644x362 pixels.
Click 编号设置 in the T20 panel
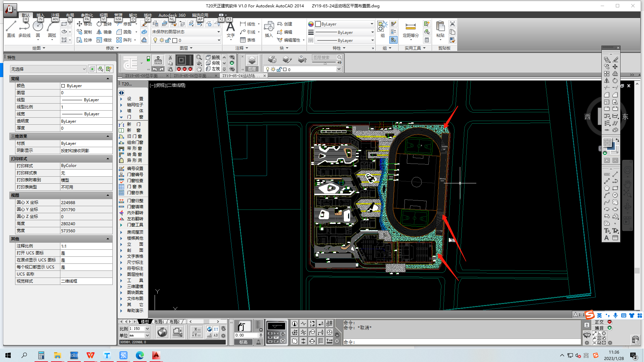click(x=135, y=169)
